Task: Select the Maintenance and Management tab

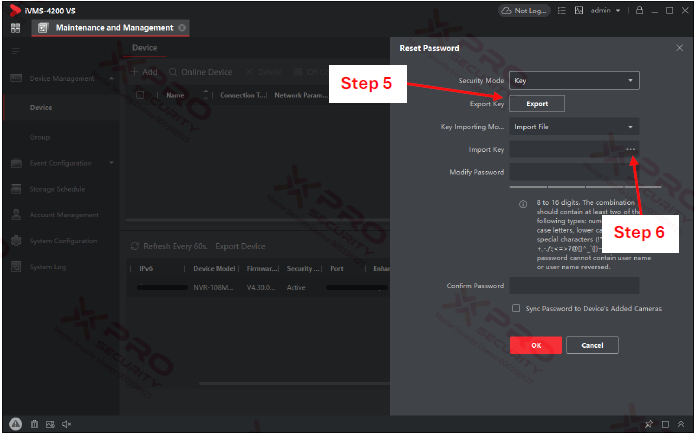Action: click(110, 27)
